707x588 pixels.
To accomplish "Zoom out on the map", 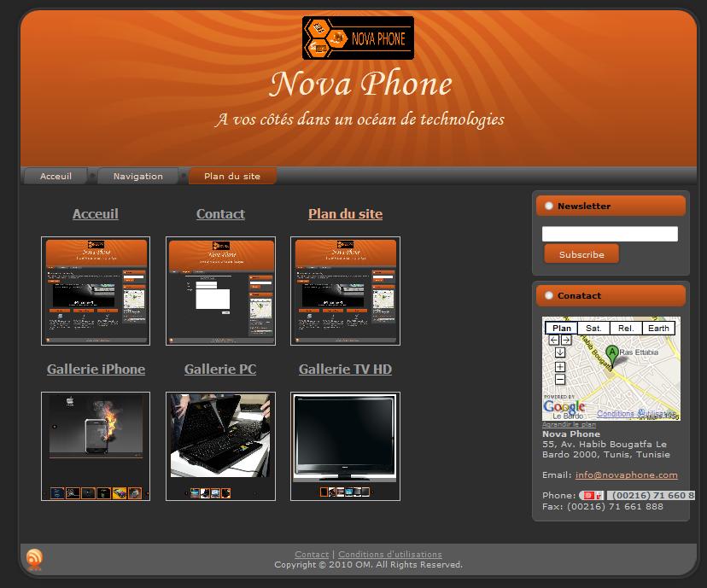I will [x=560, y=379].
